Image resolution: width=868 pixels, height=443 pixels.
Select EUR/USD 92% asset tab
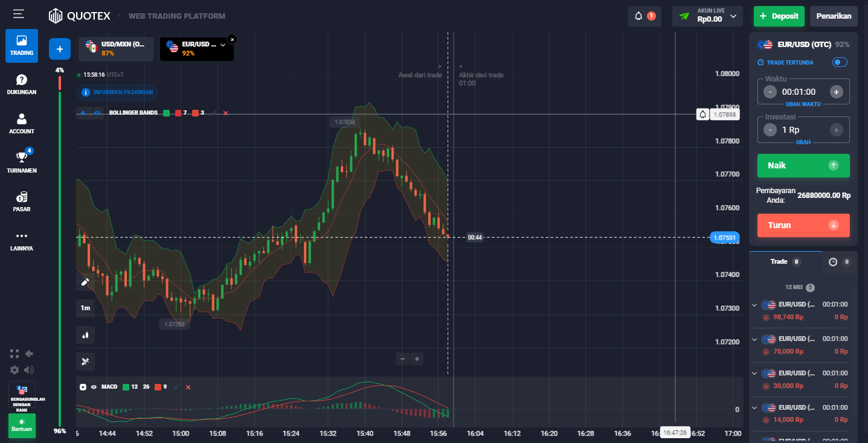(x=196, y=49)
